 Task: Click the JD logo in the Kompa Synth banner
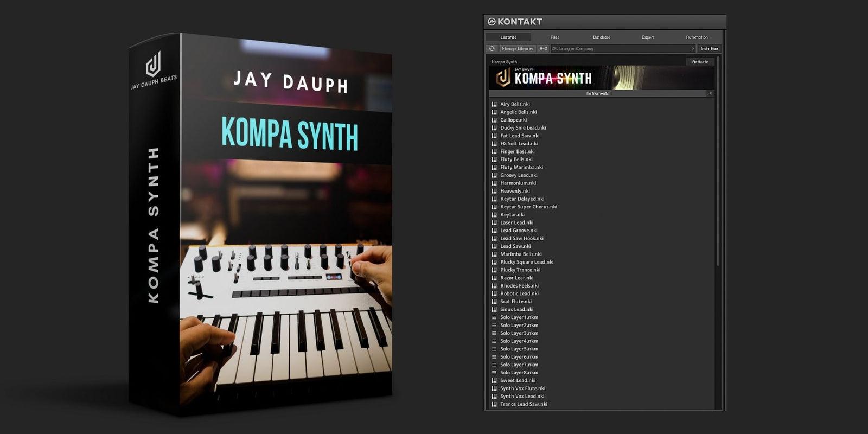tap(503, 79)
